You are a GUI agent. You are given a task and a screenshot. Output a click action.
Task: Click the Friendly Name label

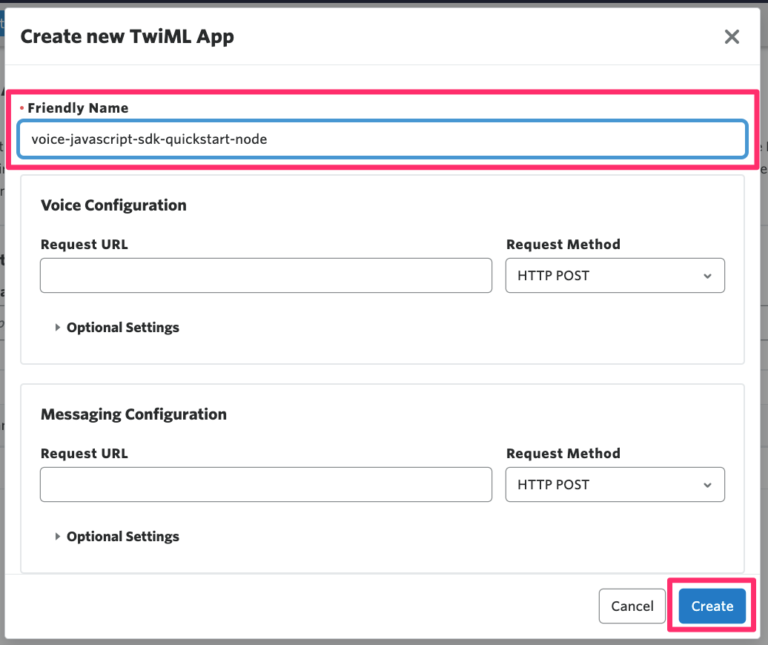(x=78, y=108)
